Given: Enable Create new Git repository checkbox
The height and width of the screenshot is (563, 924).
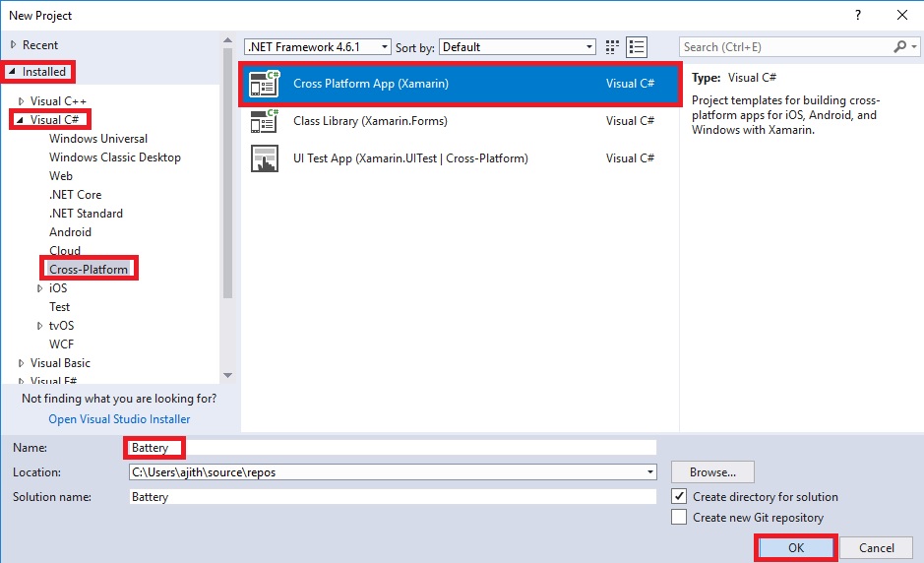Looking at the screenshot, I should 679,517.
